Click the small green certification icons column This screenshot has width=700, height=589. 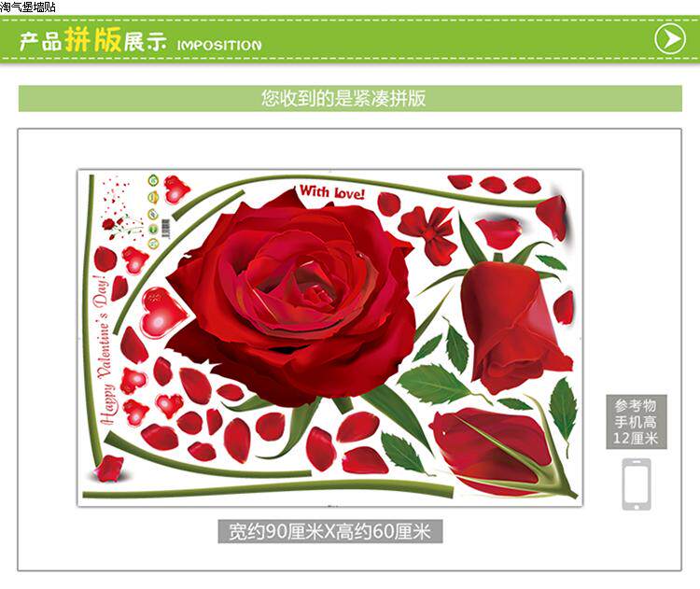coord(154,212)
